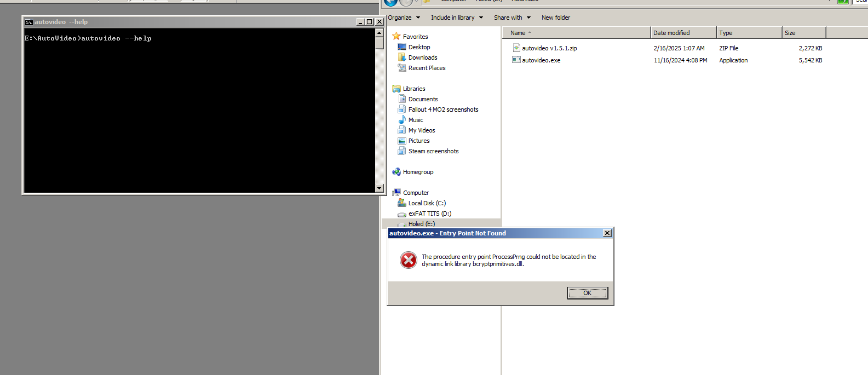868x375 pixels.
Task: Open Recent Places under Favorites
Action: coord(427,68)
